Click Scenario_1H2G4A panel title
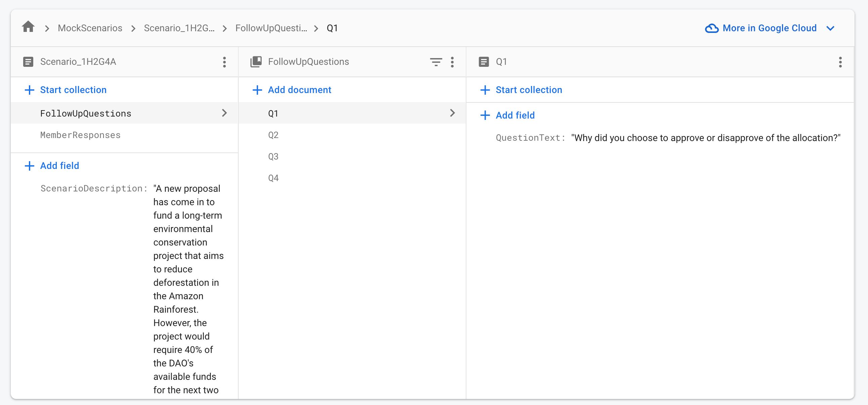Viewport: 868px width, 405px height. (x=78, y=62)
